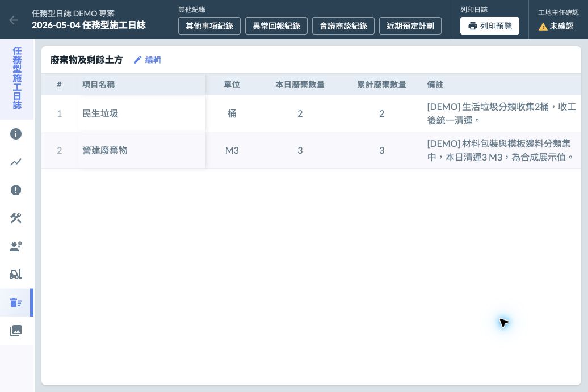Open the photo gallery section
The image size is (588, 392).
click(16, 331)
